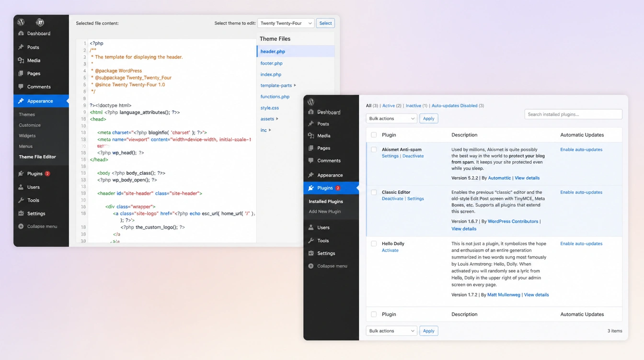Open Themes submenu under Appearance
The height and width of the screenshot is (360, 644).
coord(27,114)
